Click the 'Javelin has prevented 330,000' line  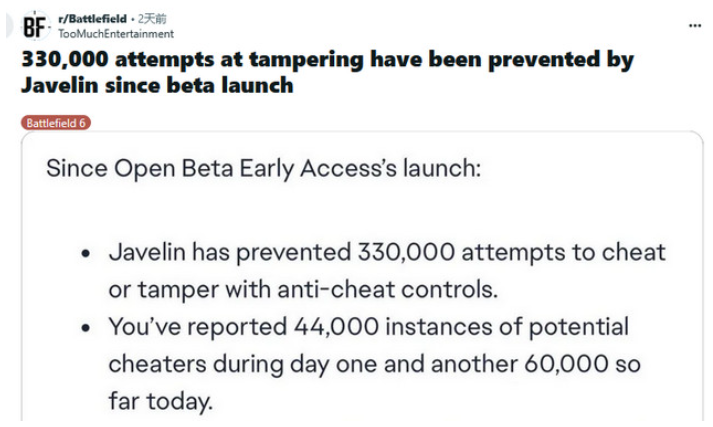point(387,252)
